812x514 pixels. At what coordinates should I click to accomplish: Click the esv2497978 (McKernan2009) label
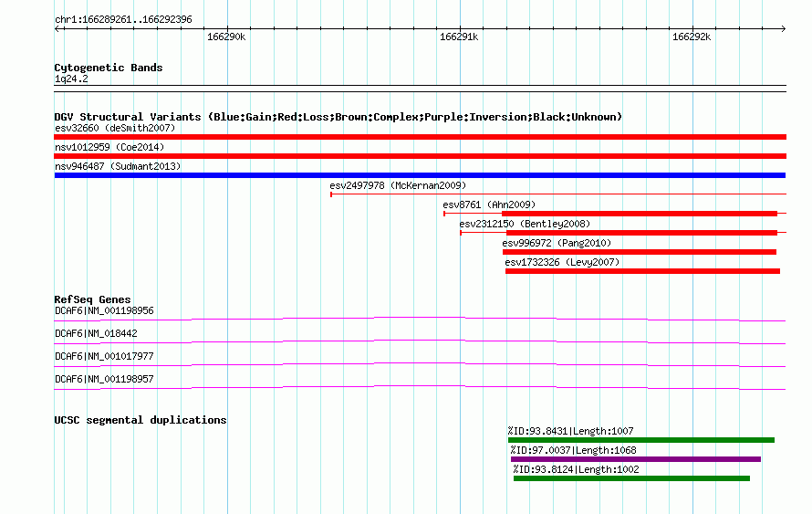tap(398, 185)
